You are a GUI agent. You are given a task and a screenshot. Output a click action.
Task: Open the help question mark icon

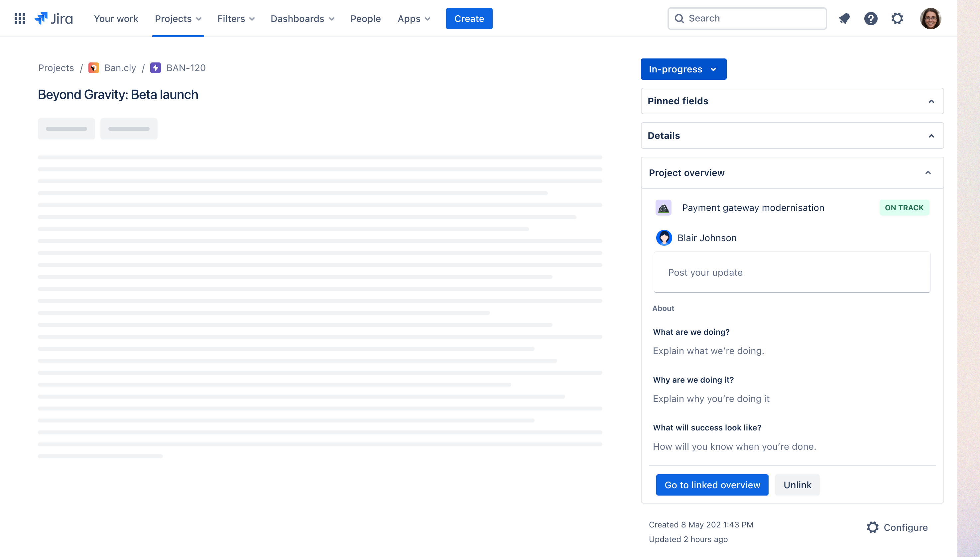pos(871,18)
